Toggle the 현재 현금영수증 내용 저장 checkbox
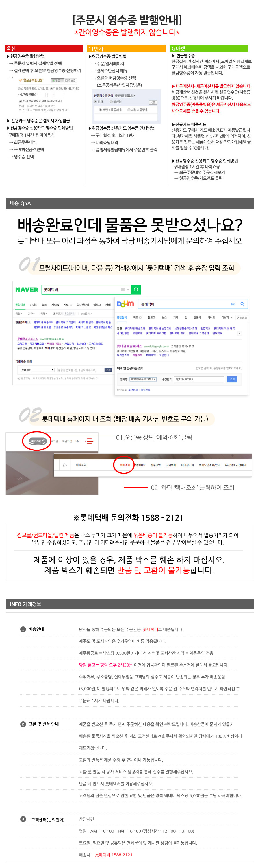The width and height of the screenshot is (260, 868). coord(21,101)
